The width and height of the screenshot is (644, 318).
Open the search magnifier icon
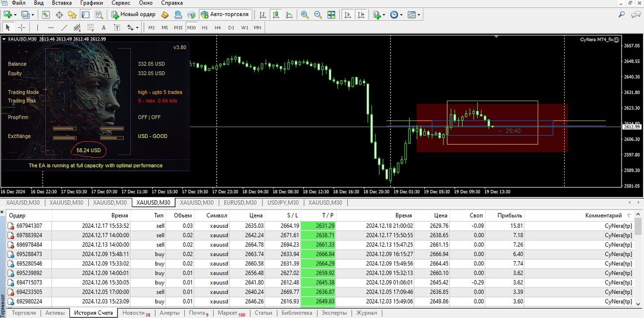622,14
